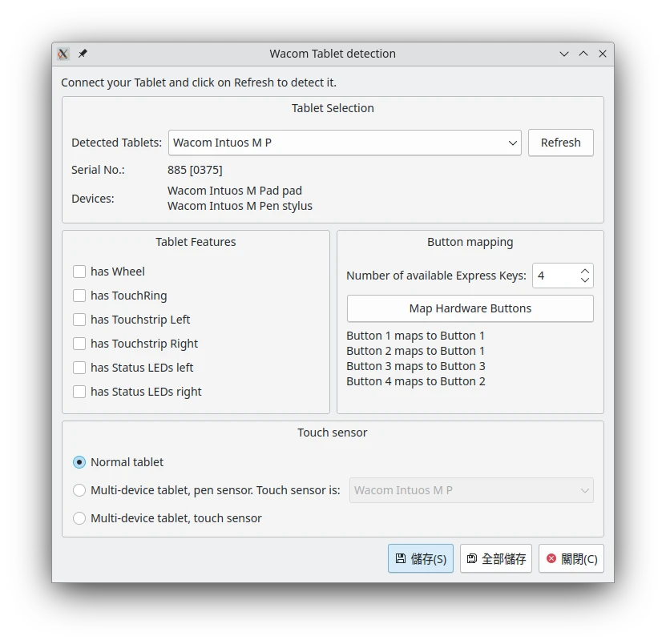
Task: Check has Status LEDs right
Action: point(79,392)
